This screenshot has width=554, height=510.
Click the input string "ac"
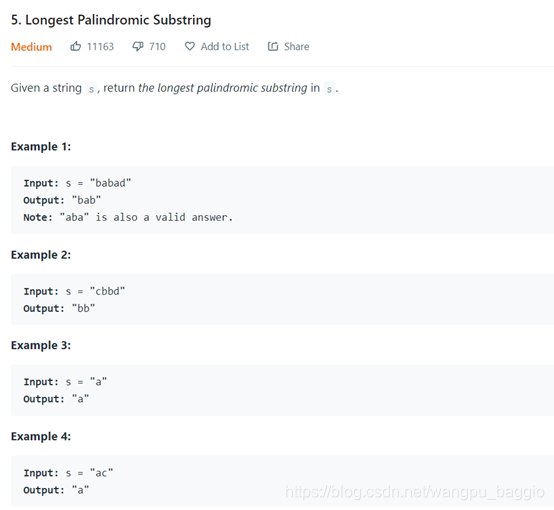click(101, 473)
